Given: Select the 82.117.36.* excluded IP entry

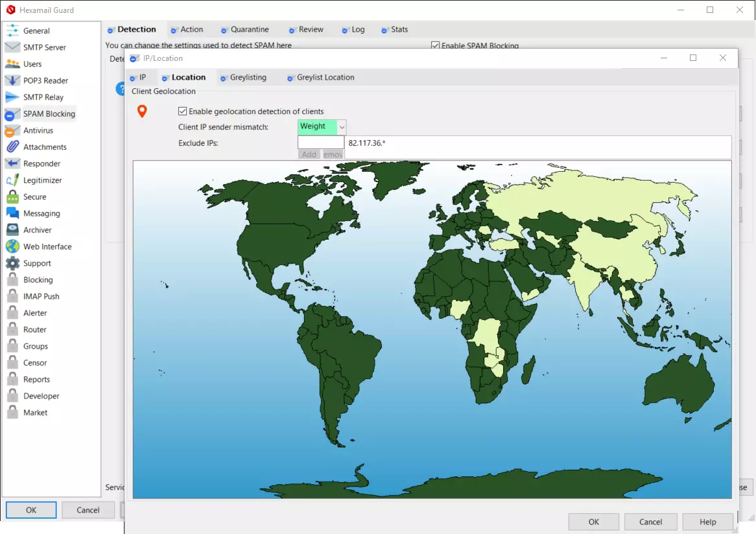Looking at the screenshot, I should tap(367, 143).
